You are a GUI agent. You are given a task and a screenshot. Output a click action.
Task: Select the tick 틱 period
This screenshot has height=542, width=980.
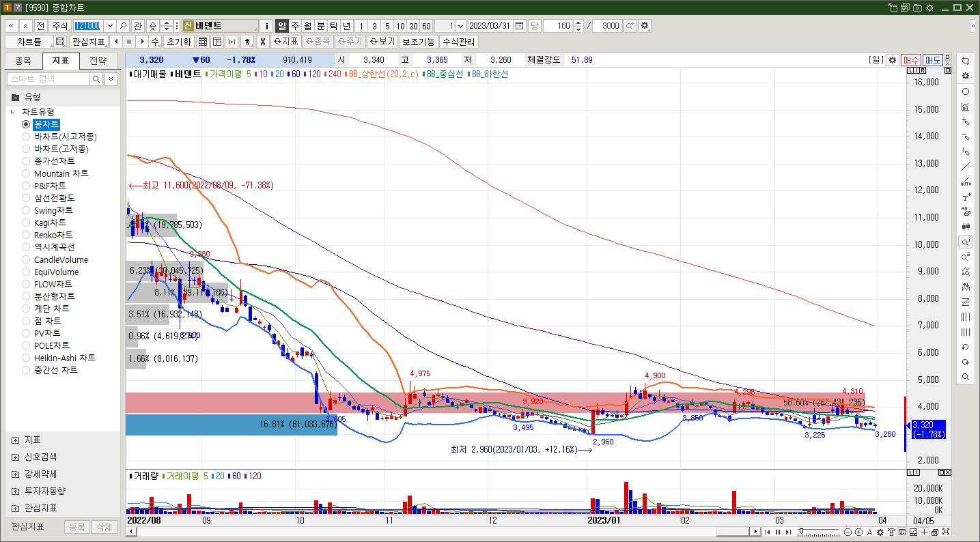pos(334,25)
